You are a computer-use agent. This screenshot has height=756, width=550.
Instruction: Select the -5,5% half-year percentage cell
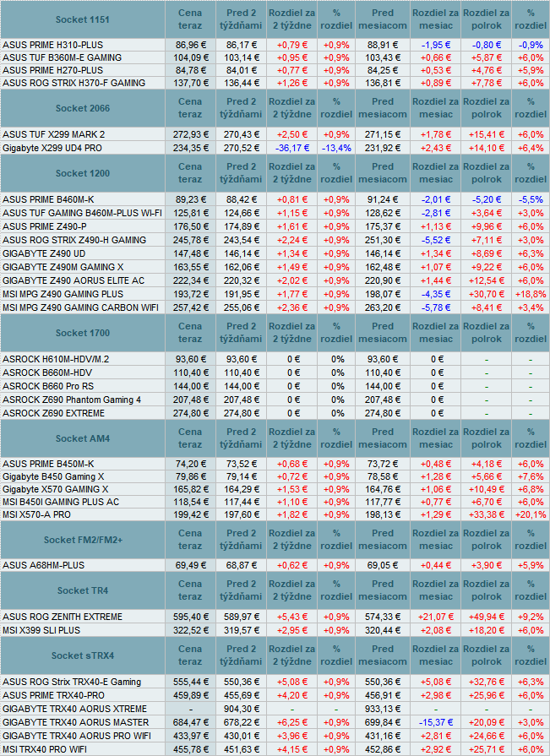point(531,199)
